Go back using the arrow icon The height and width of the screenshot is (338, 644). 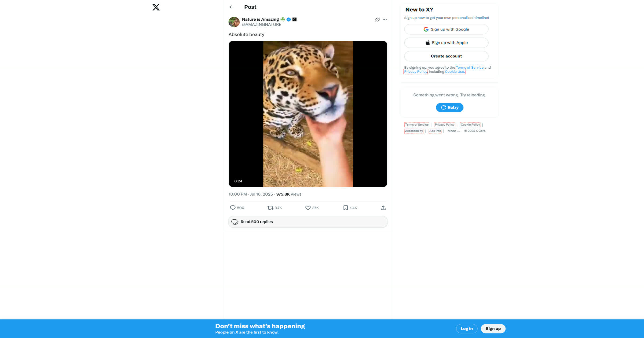(x=231, y=7)
